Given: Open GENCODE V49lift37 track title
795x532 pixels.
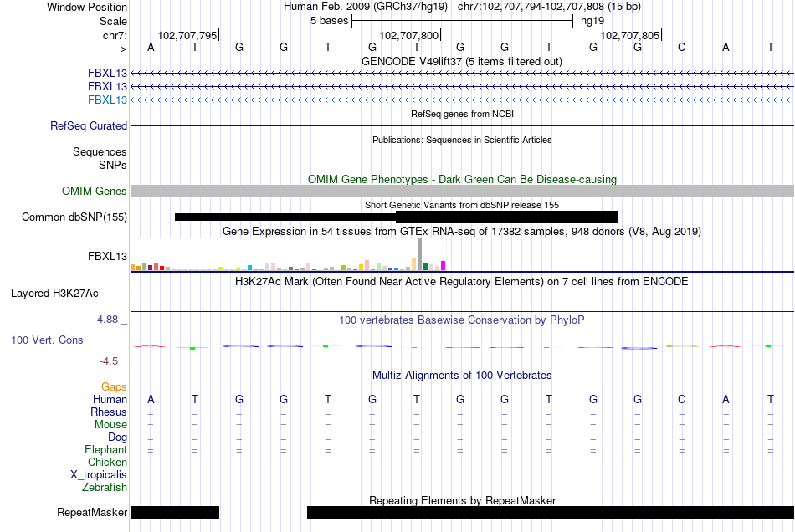Looking at the screenshot, I should tap(462, 61).
